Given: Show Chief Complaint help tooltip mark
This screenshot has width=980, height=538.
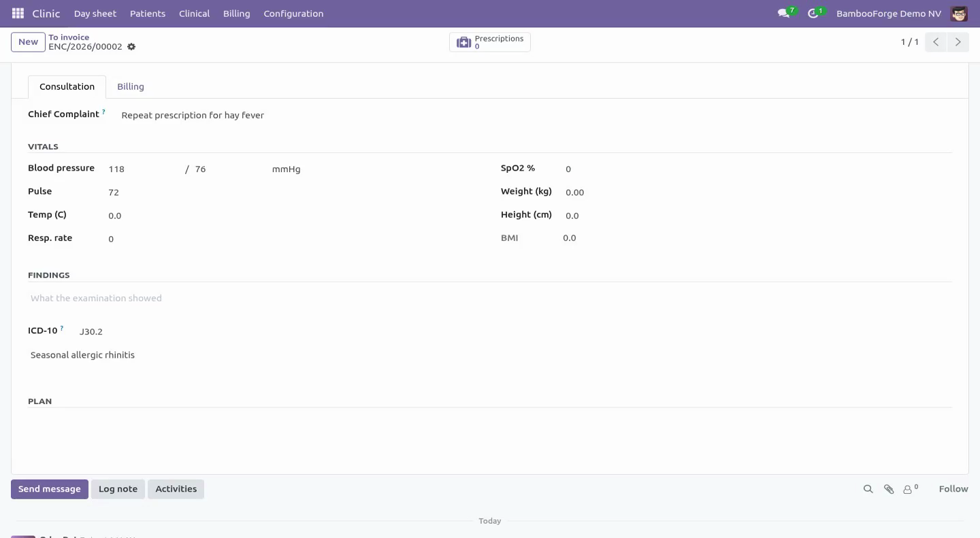Looking at the screenshot, I should point(104,112).
